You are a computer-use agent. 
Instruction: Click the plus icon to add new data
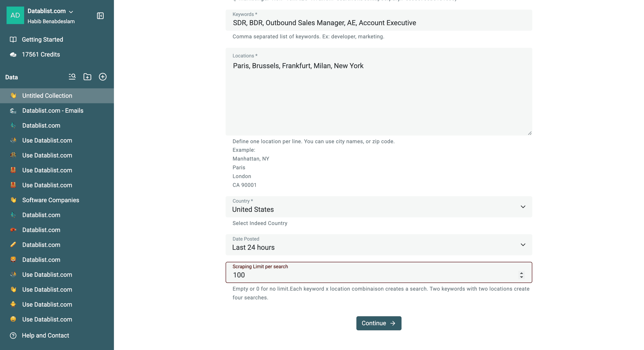103,77
